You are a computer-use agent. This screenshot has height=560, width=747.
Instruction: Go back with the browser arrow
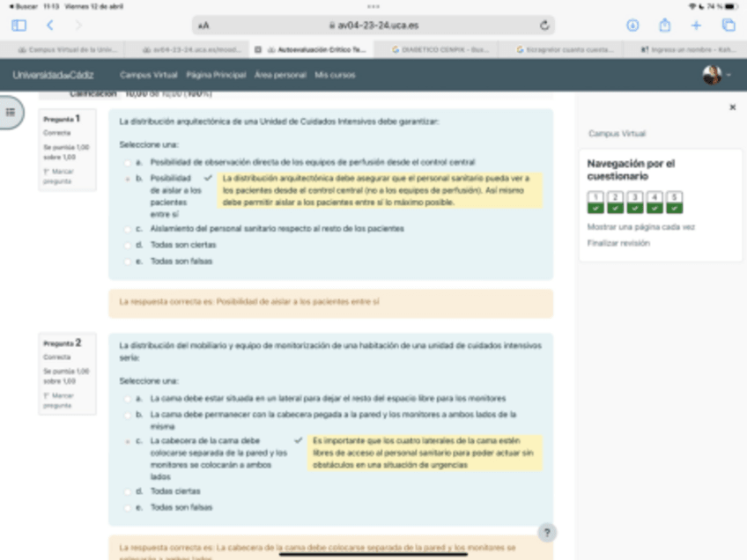point(50,26)
